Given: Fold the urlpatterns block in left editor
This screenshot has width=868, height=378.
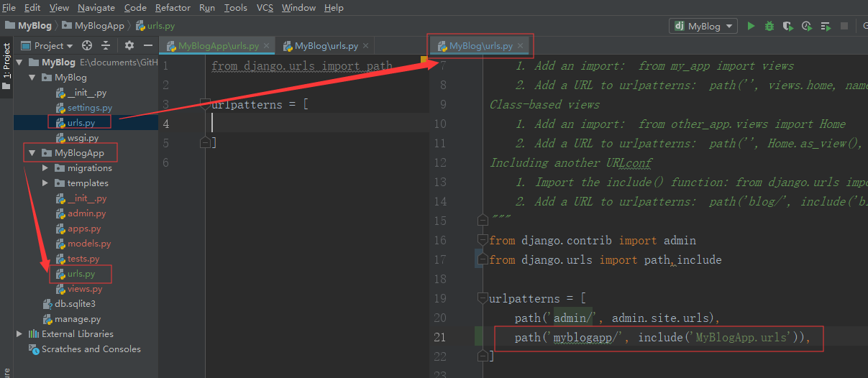Looking at the screenshot, I should click(205, 104).
